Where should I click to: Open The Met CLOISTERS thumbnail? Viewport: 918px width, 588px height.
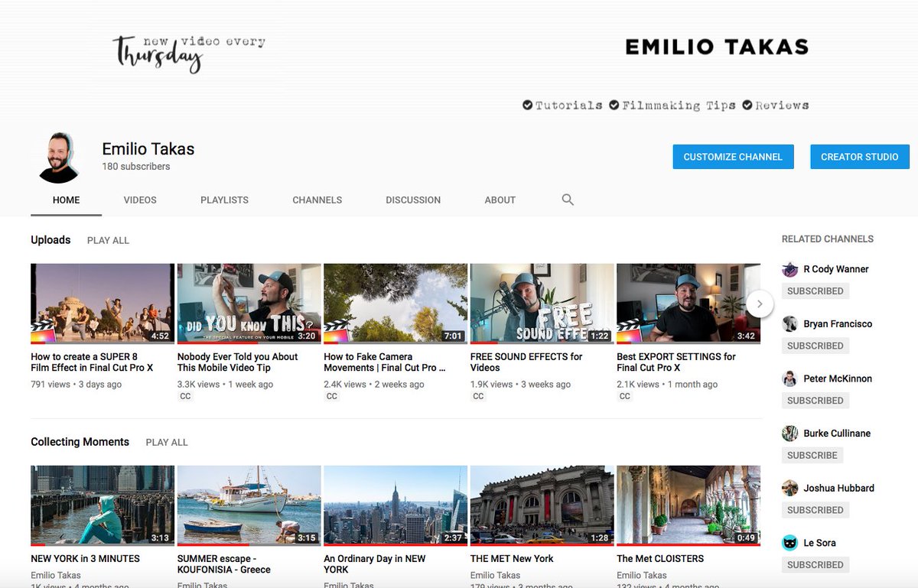(688, 505)
